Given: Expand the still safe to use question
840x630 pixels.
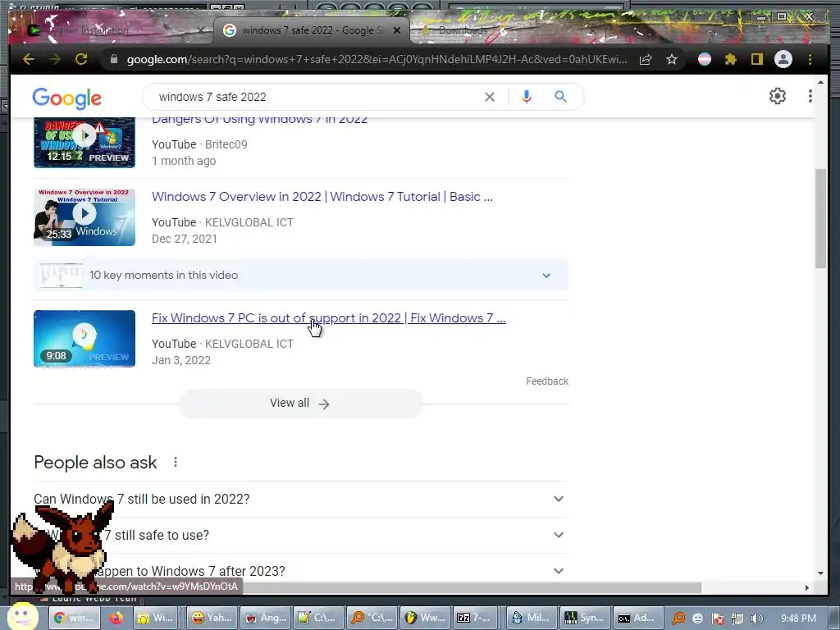Looking at the screenshot, I should coord(300,535).
